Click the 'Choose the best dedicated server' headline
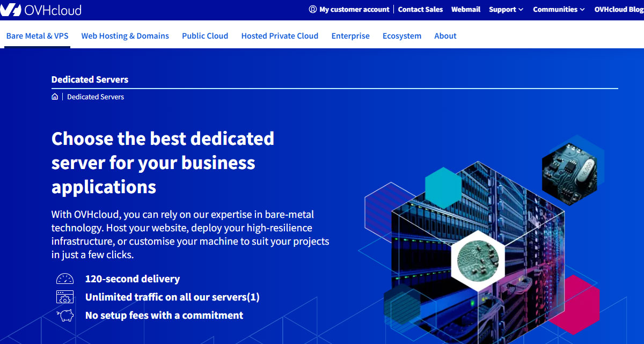Screen dimensions: 644x344 coord(163,163)
